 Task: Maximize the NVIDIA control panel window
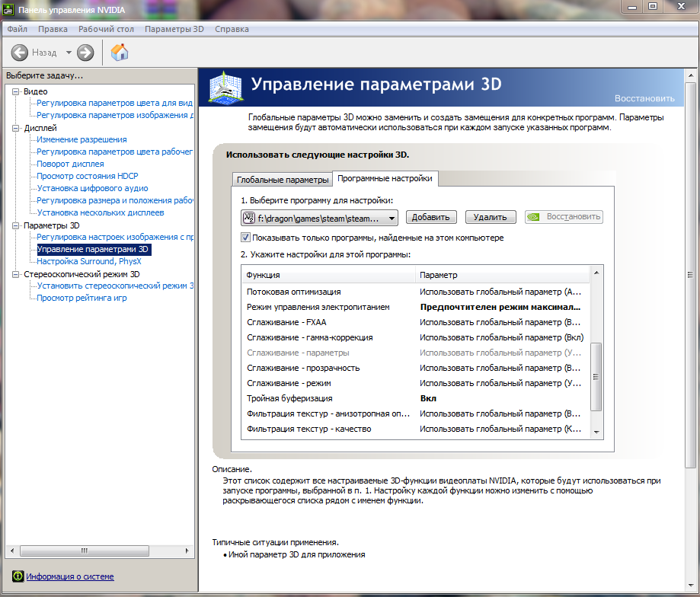(653, 6)
